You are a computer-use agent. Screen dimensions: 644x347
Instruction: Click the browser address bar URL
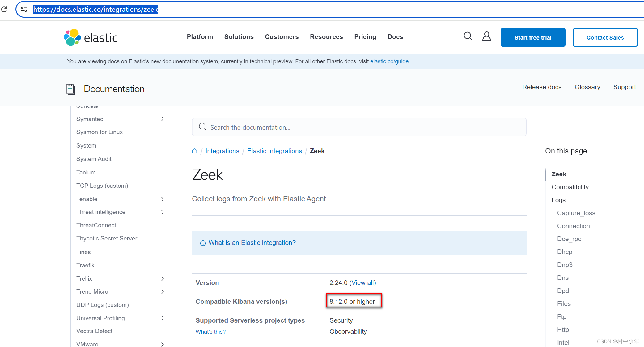tap(95, 10)
